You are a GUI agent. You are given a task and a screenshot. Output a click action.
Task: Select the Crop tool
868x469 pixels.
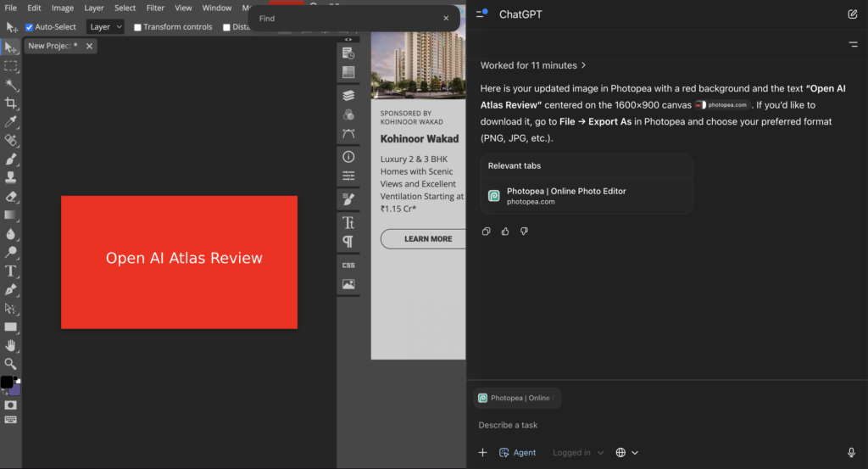(11, 103)
